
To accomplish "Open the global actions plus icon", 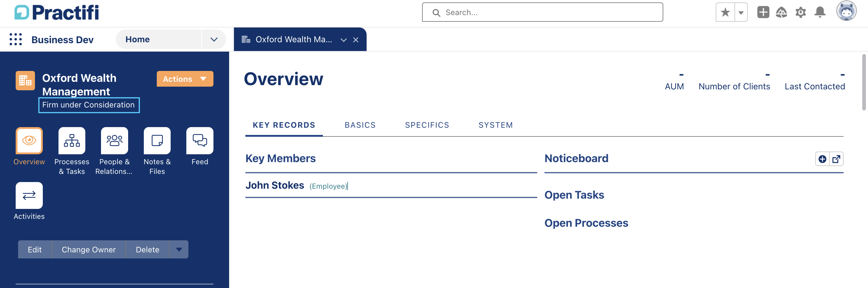I will click(763, 12).
